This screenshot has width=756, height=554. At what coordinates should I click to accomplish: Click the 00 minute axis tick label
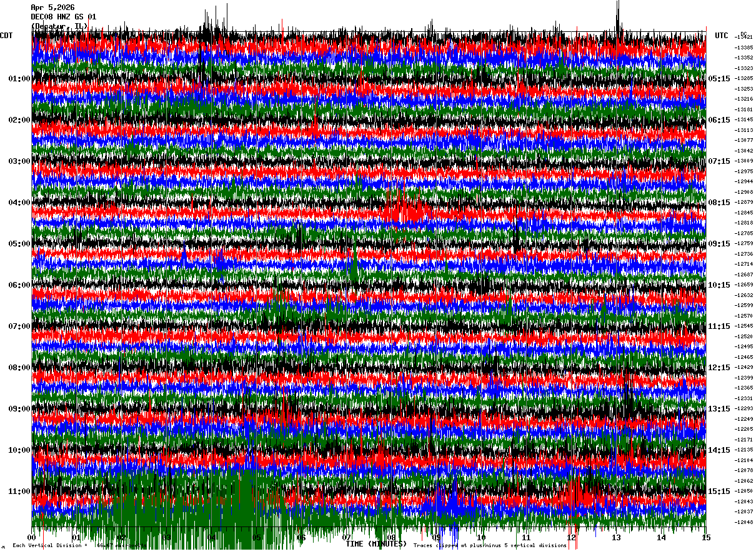click(x=32, y=537)
